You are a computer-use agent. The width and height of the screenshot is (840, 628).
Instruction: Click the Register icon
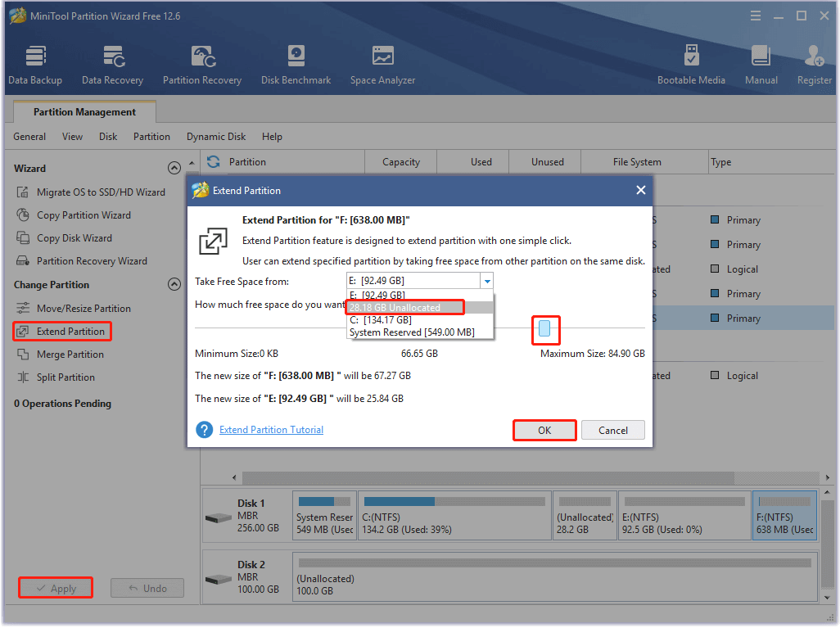click(814, 65)
